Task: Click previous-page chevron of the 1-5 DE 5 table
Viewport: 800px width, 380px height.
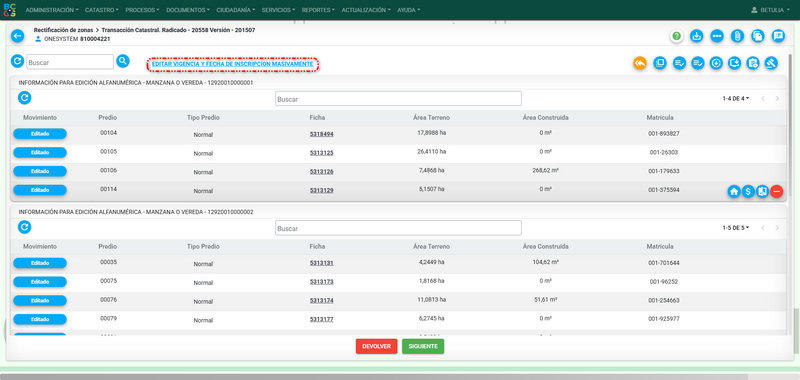Action: point(763,228)
